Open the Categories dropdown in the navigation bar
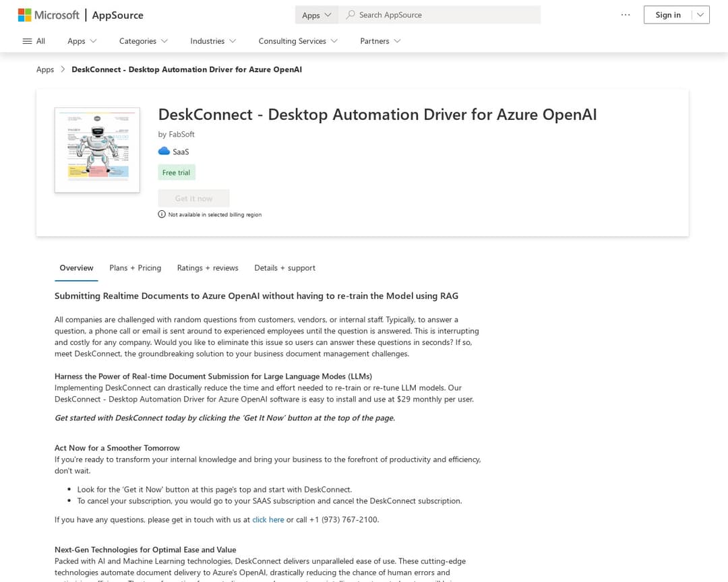Image resolution: width=728 pixels, height=582 pixels. (143, 40)
